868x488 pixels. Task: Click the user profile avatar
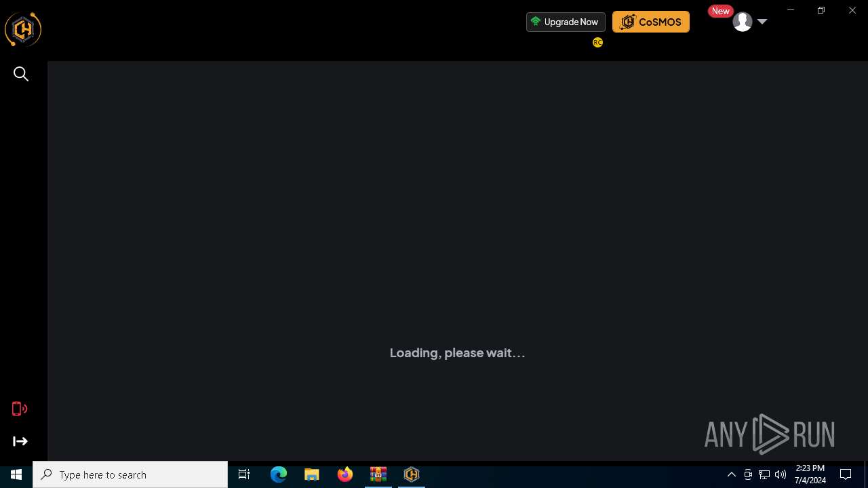click(x=743, y=22)
